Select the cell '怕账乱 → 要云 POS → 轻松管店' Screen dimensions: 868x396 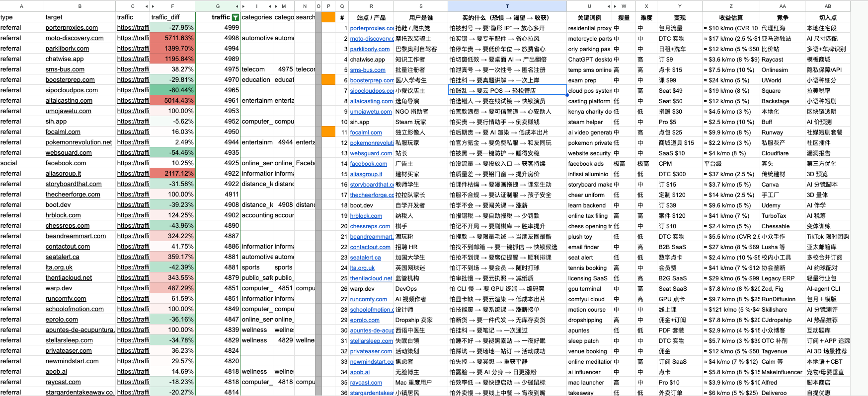[x=507, y=90]
